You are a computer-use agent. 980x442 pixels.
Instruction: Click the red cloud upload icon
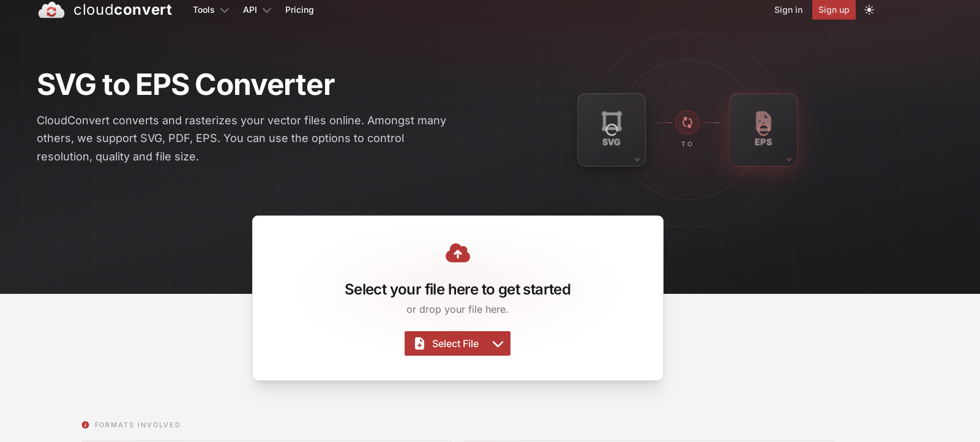[x=458, y=253]
